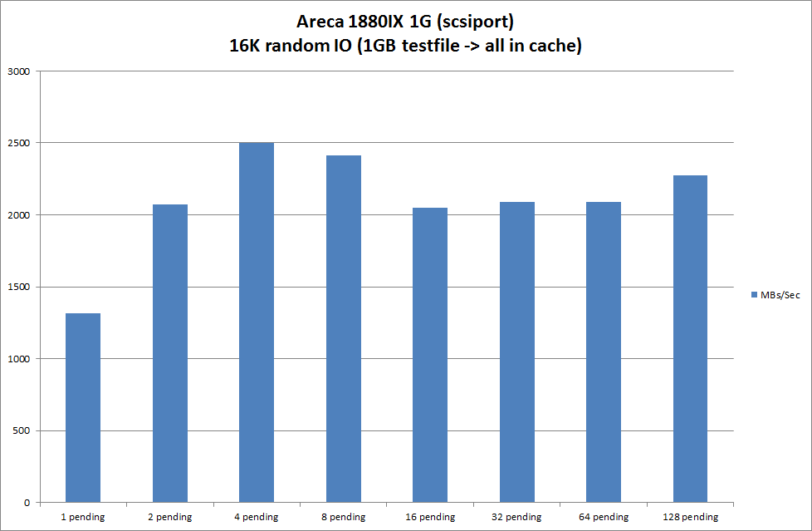Click the chart title 'Areca 1880IX 1G (scsiport)'
The height and width of the screenshot is (531, 812).
tap(405, 22)
